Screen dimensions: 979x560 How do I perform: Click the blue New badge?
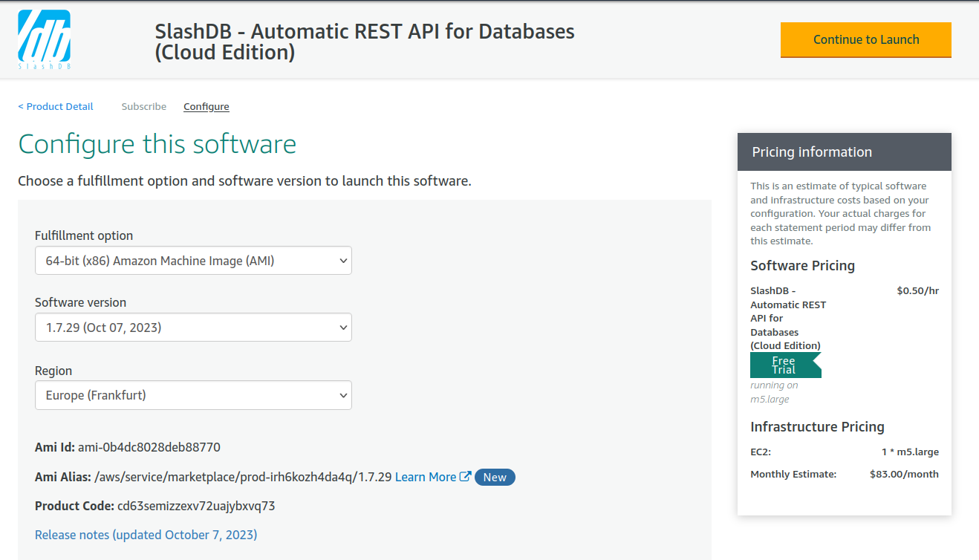[x=495, y=477]
